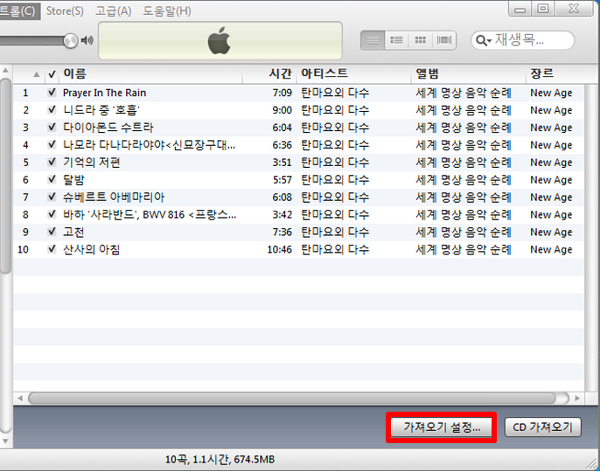Minimize the iTunes window
The width and height of the screenshot is (600, 472).
click(x=520, y=8)
